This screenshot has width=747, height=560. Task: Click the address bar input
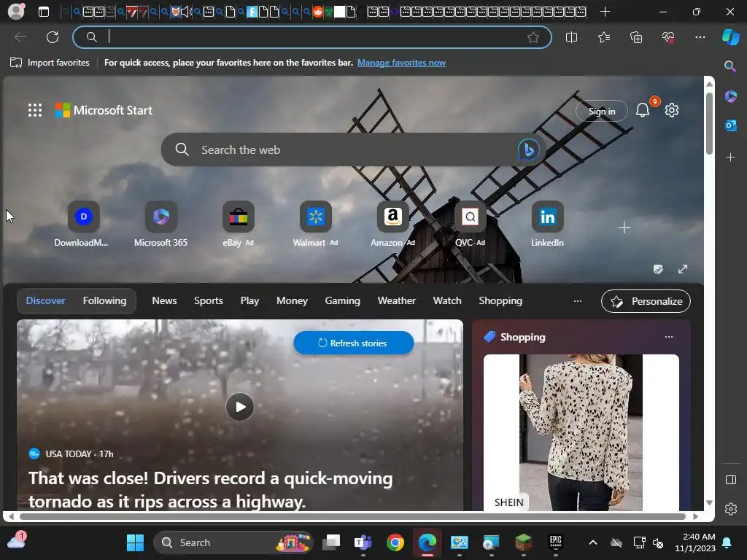(312, 37)
